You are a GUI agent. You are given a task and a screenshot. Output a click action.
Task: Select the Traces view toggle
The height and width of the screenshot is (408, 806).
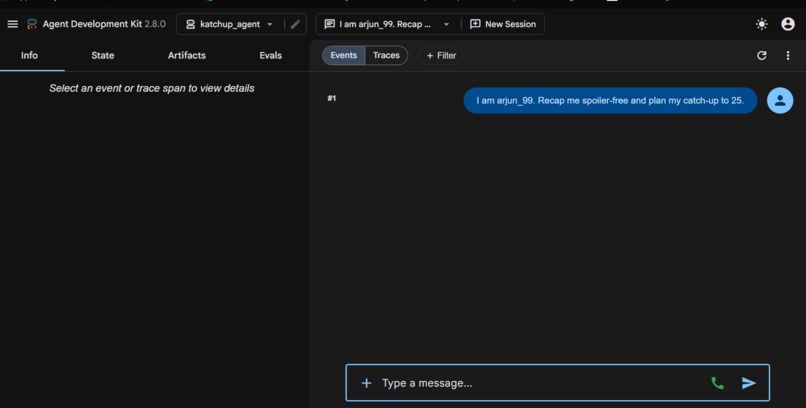tap(386, 55)
